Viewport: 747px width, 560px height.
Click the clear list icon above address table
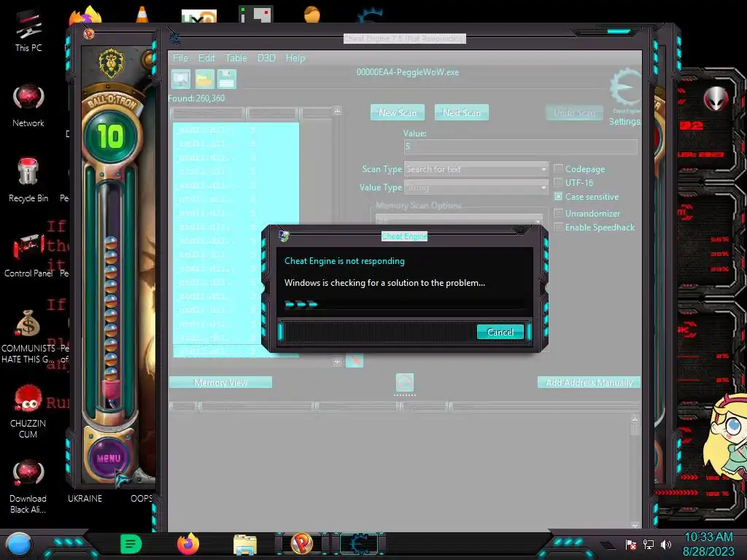(404, 382)
